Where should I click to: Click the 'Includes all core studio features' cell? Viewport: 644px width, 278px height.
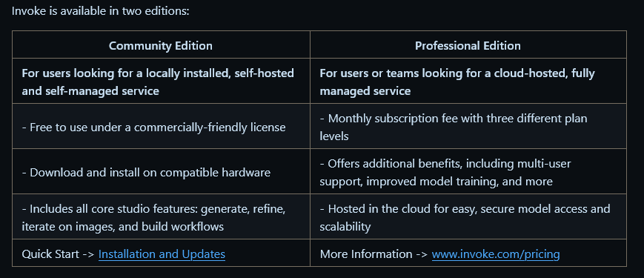(161, 216)
